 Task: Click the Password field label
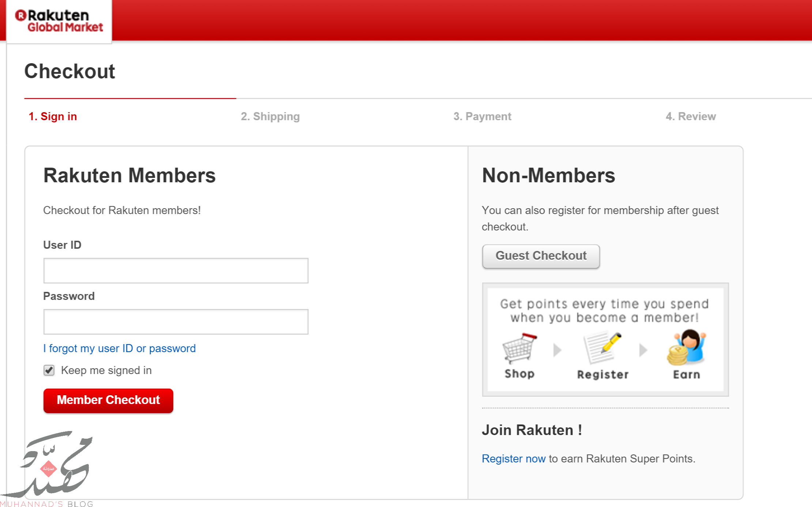coord(69,296)
